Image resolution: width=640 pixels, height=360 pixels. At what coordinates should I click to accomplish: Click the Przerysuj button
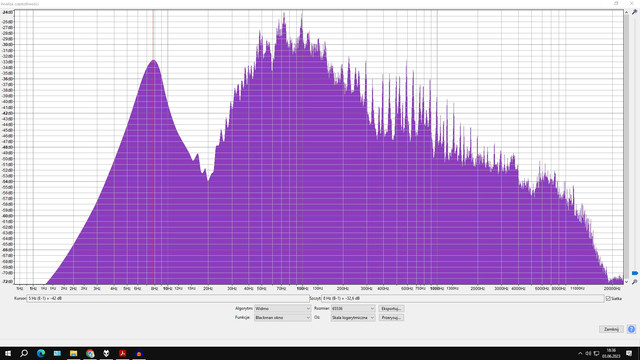tap(391, 318)
